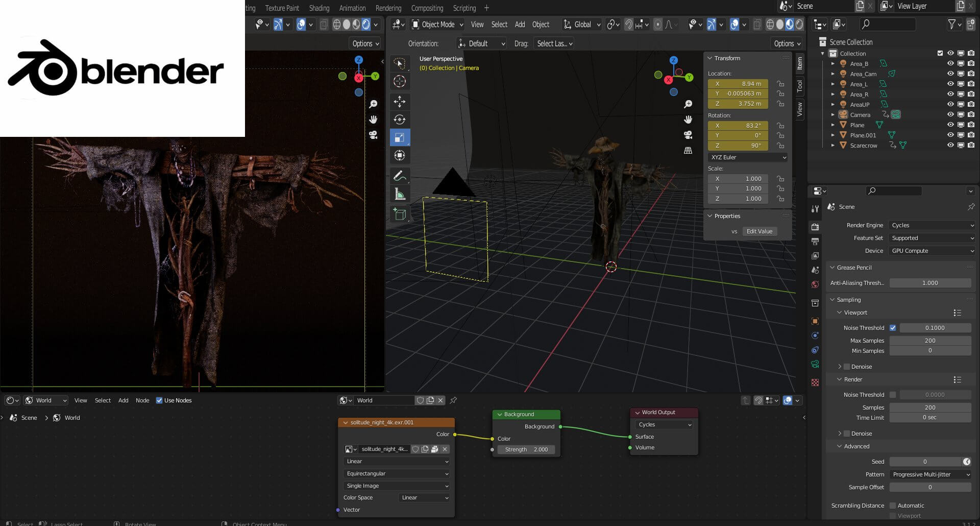Select the Add Cube tool

coord(400,214)
